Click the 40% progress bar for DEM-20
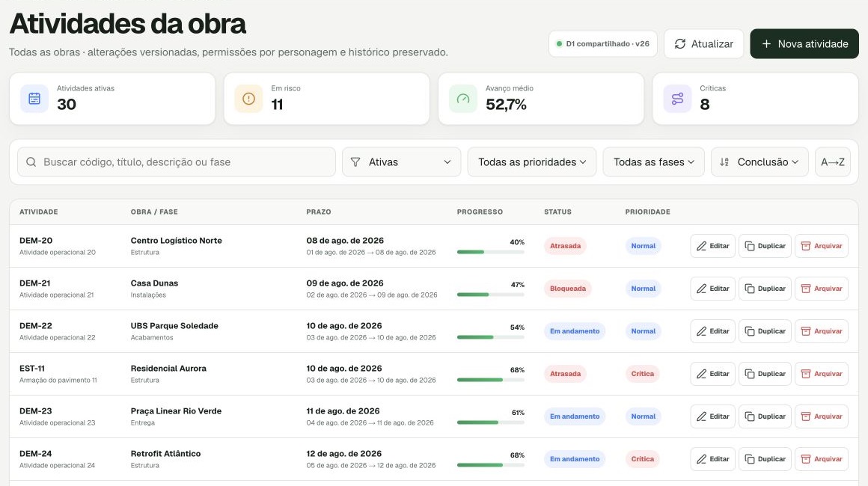 click(490, 252)
